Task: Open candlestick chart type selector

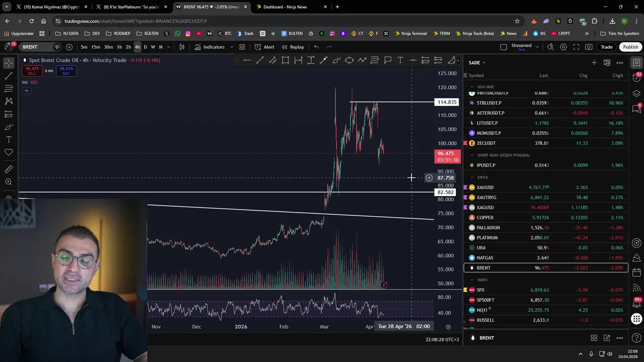Action: [182, 47]
